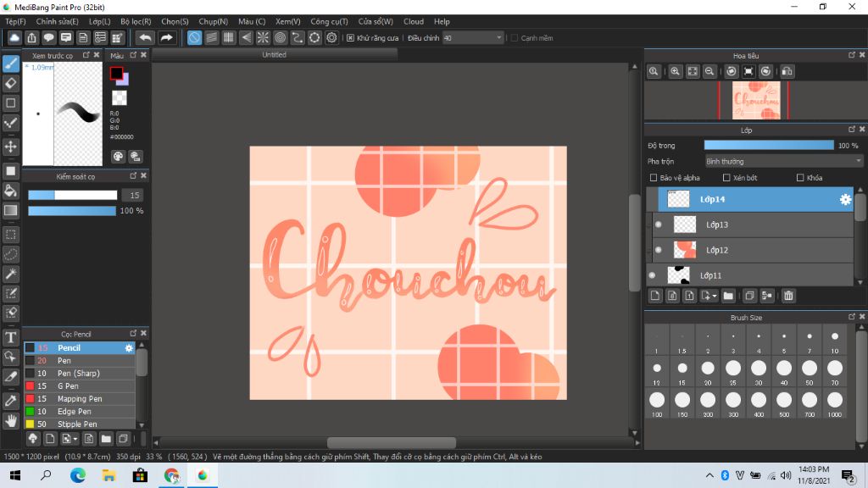The image size is (868, 488).
Task: Zoom in on the navigator
Action: [x=675, y=71]
